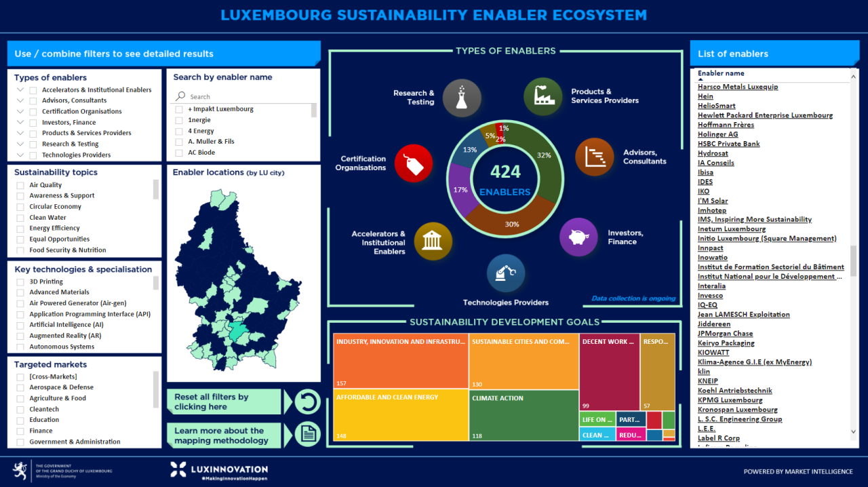Open the Hewlett Packard Enterprise Luxembourg link
This screenshot has height=487, width=868.
[x=765, y=115]
